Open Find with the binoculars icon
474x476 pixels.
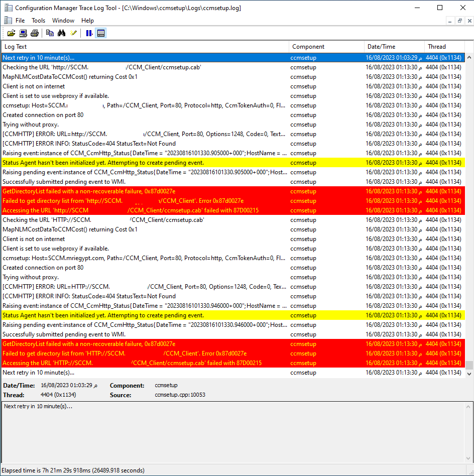tap(62, 33)
